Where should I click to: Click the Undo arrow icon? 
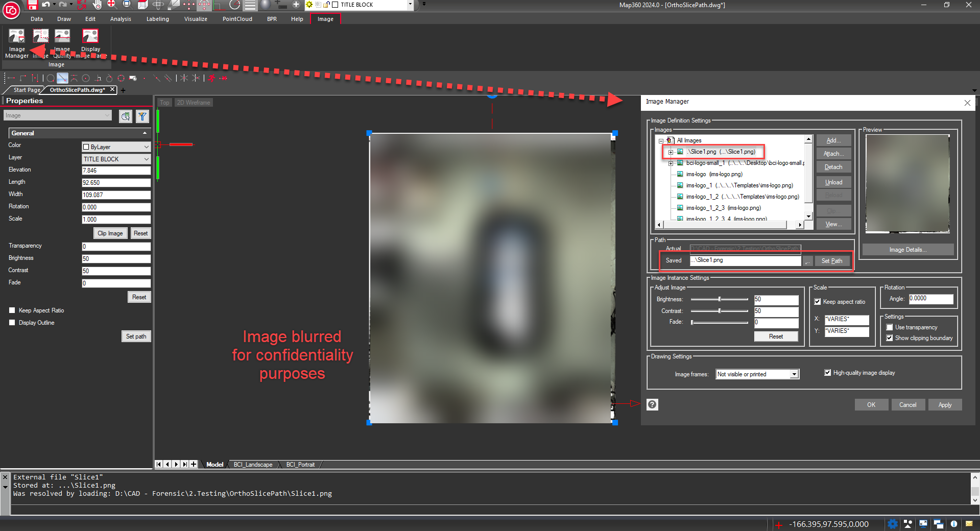[x=46, y=5]
